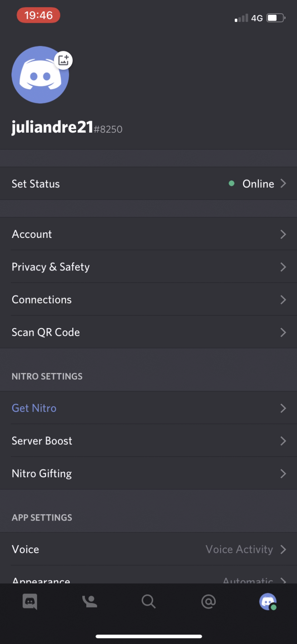297x644 pixels.
Task: Open the Home tab via Discord logo icon
Action: (30, 601)
